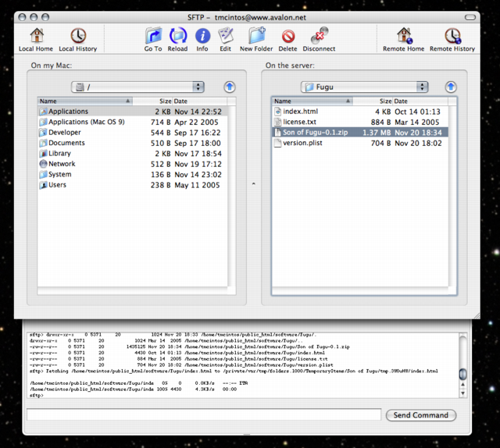500x448 pixels.
Task: Select the Documents folder
Action: pos(132,143)
